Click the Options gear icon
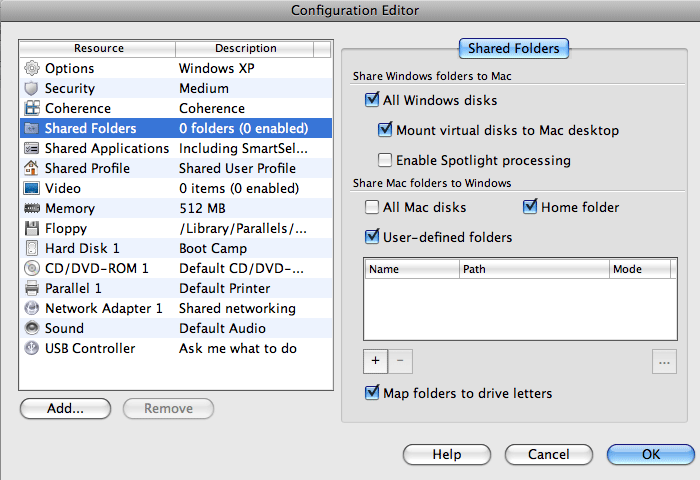700x480 pixels. [31, 69]
